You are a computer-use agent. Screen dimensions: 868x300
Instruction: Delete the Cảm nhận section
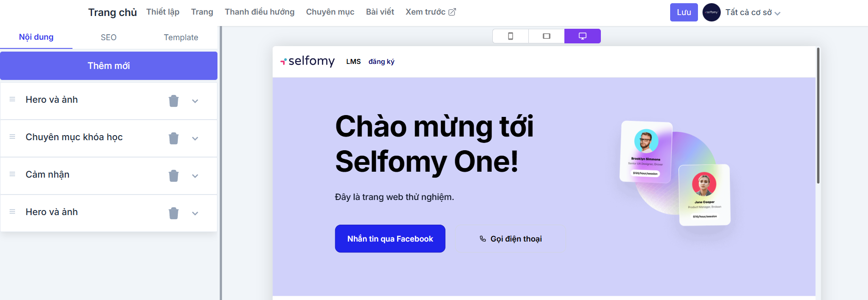tap(174, 176)
